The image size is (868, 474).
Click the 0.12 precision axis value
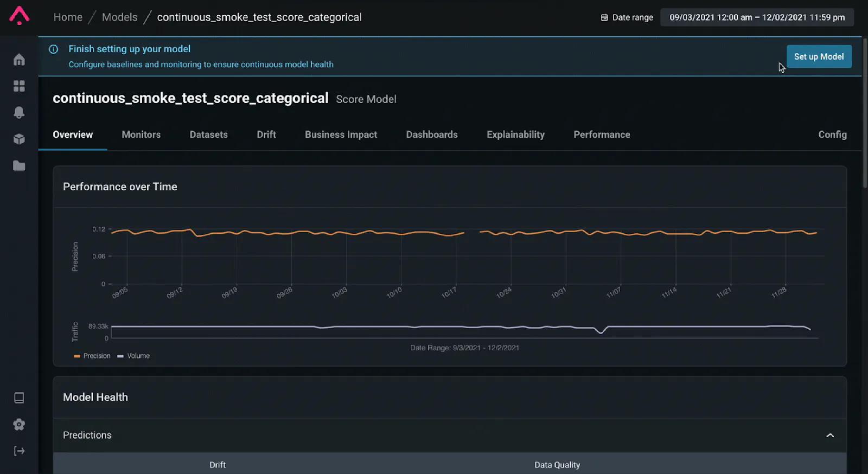point(99,229)
